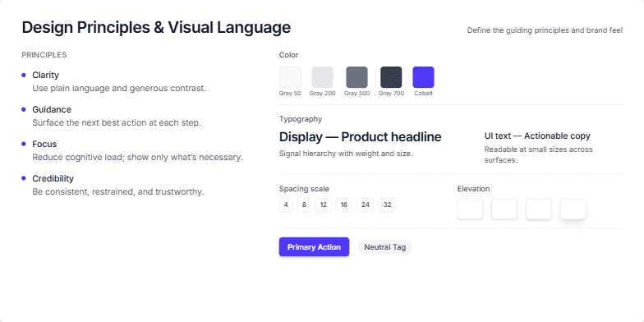Click the Cobalt swatch caption
644x322 pixels.
click(424, 94)
